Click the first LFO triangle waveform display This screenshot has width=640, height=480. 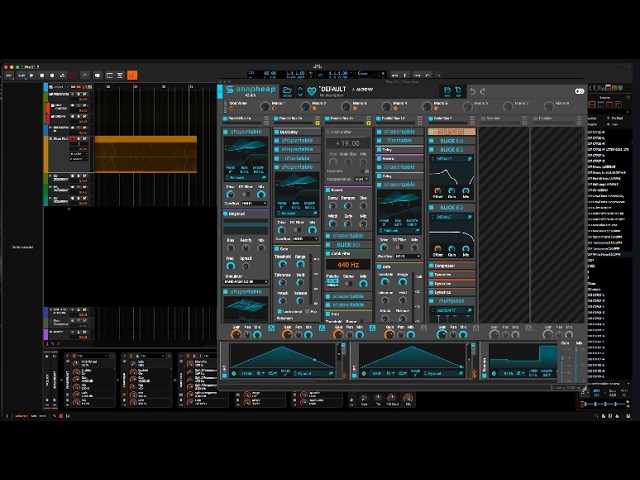coord(282,356)
